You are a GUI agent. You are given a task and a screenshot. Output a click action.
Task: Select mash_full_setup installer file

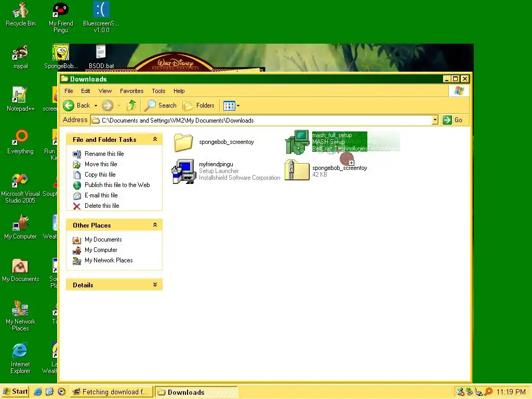coord(326,142)
